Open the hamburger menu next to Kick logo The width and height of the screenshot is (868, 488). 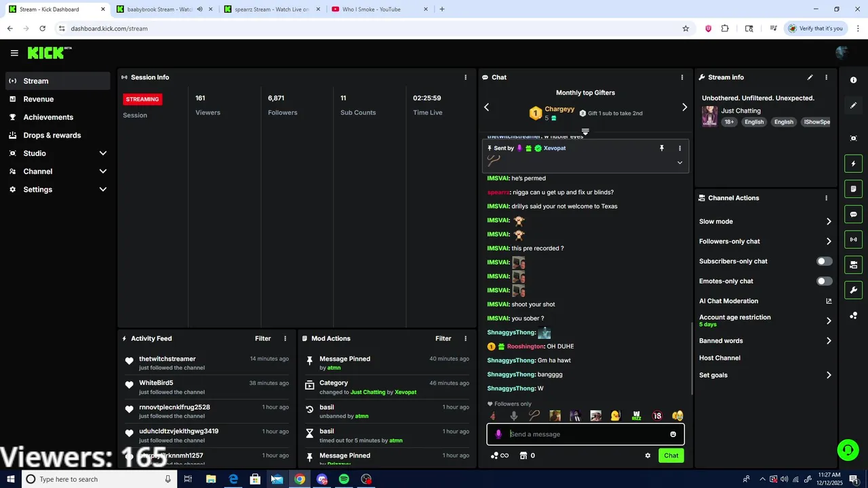coord(14,53)
